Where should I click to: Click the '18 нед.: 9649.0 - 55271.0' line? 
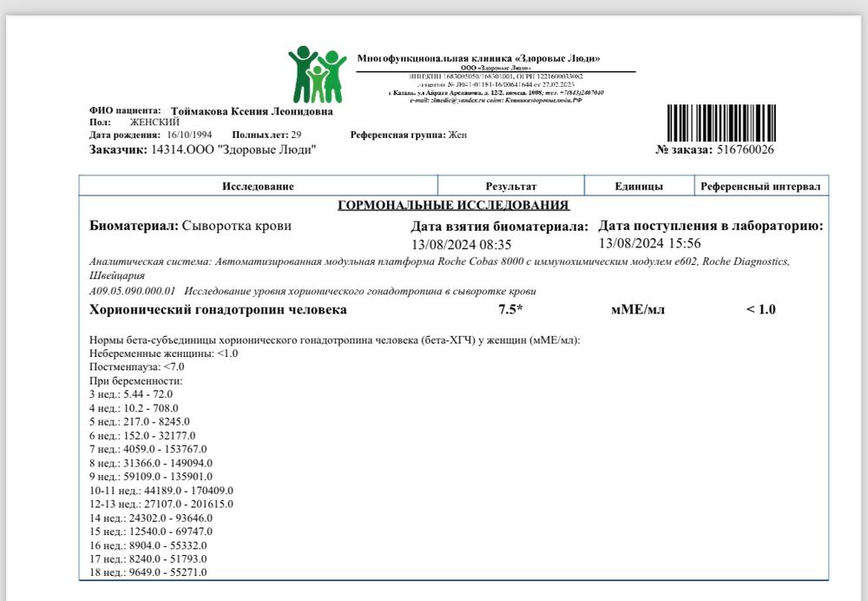148,572
